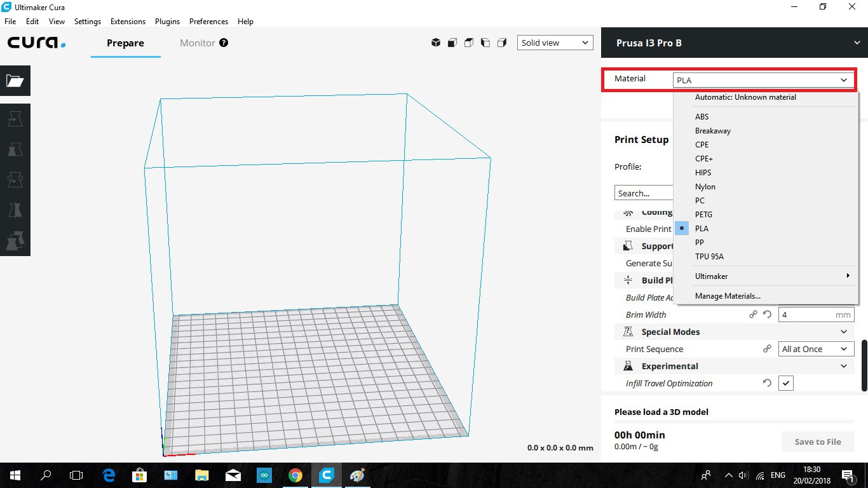Image resolution: width=868 pixels, height=488 pixels.
Task: Click the link icon beside Print Sequence
Action: point(767,349)
